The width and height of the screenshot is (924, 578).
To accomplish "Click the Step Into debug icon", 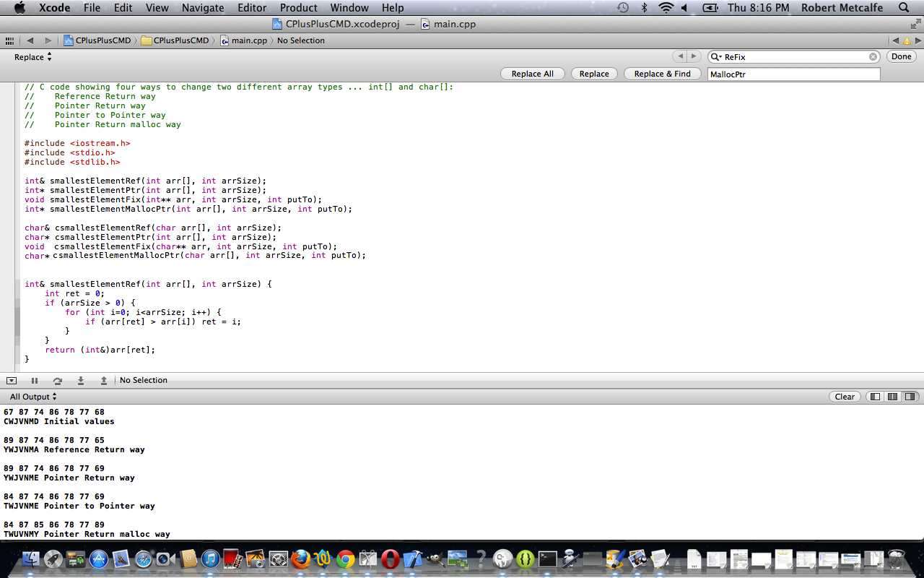I will click(x=80, y=380).
